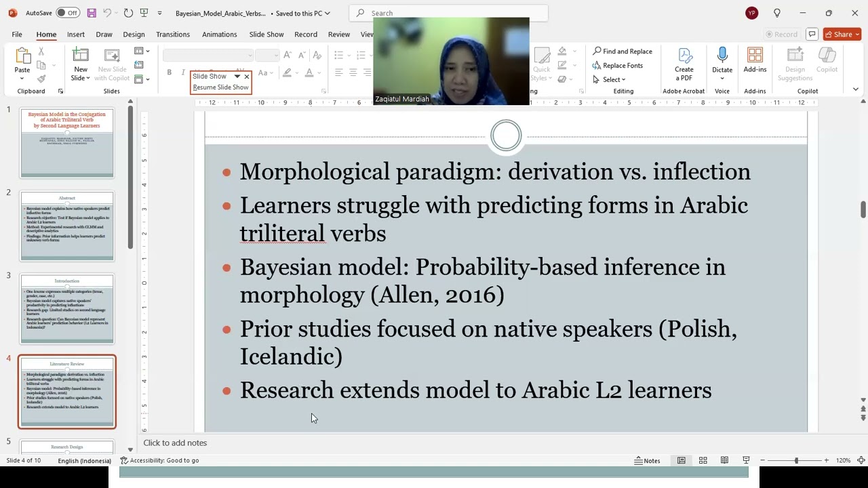868x488 pixels.
Task: Click the Shape Effects icon
Action: 562,79
